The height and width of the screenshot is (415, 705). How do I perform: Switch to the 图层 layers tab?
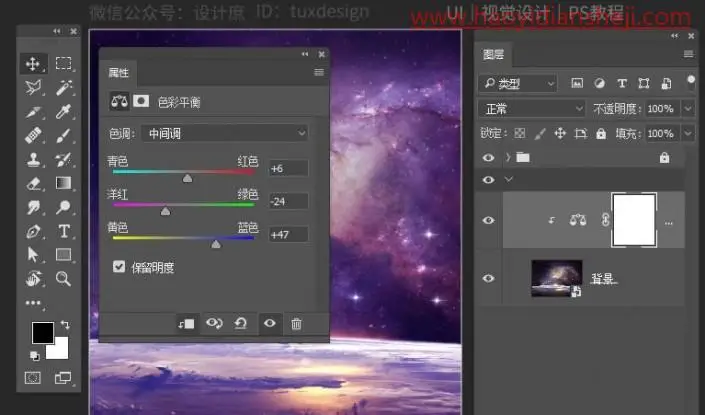click(493, 55)
